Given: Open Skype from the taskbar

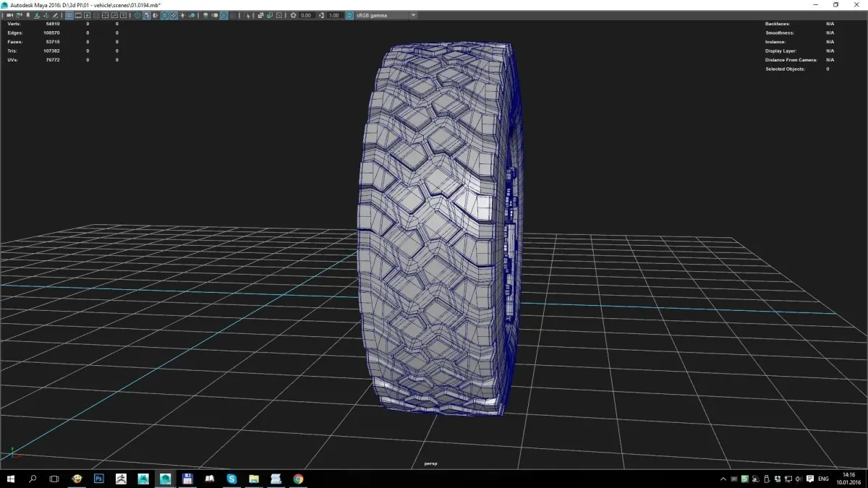Looking at the screenshot, I should tap(231, 479).
